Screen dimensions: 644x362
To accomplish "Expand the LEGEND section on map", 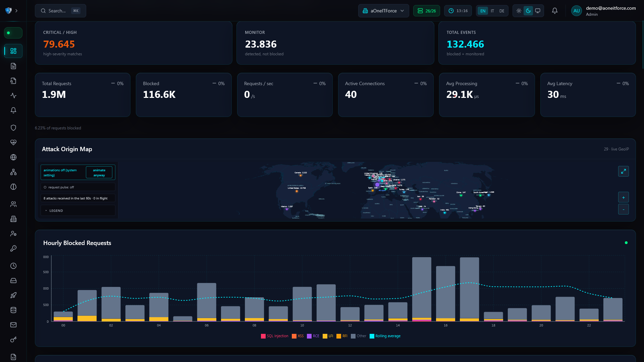I will [x=78, y=210].
